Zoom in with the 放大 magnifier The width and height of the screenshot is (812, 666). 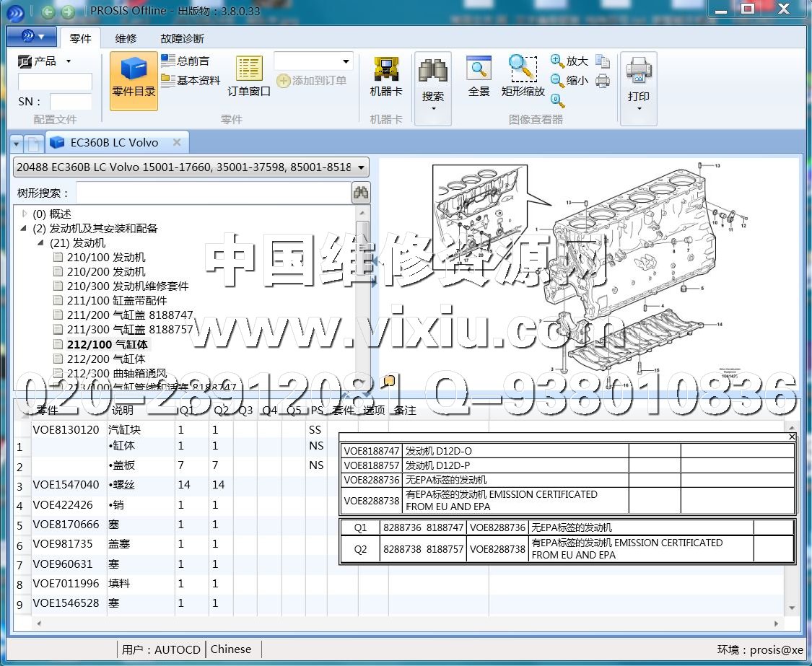click(569, 61)
